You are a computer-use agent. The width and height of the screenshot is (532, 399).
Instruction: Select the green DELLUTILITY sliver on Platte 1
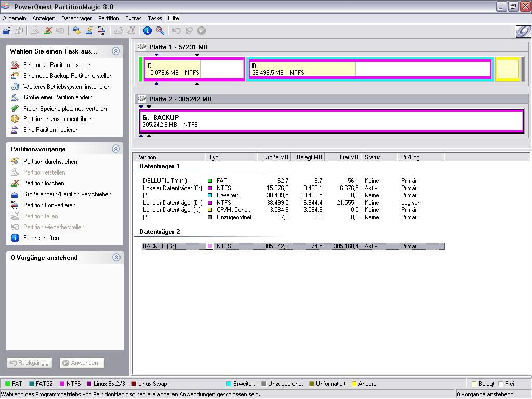tap(140, 69)
